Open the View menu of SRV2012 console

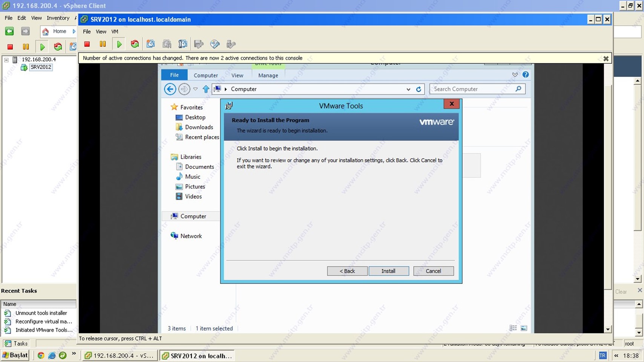coord(101,32)
